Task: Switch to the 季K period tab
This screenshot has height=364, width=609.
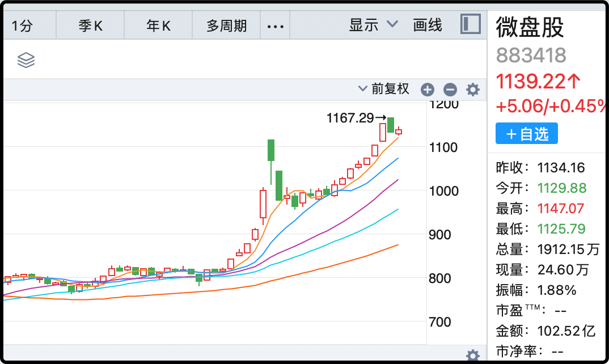Action: click(x=90, y=26)
